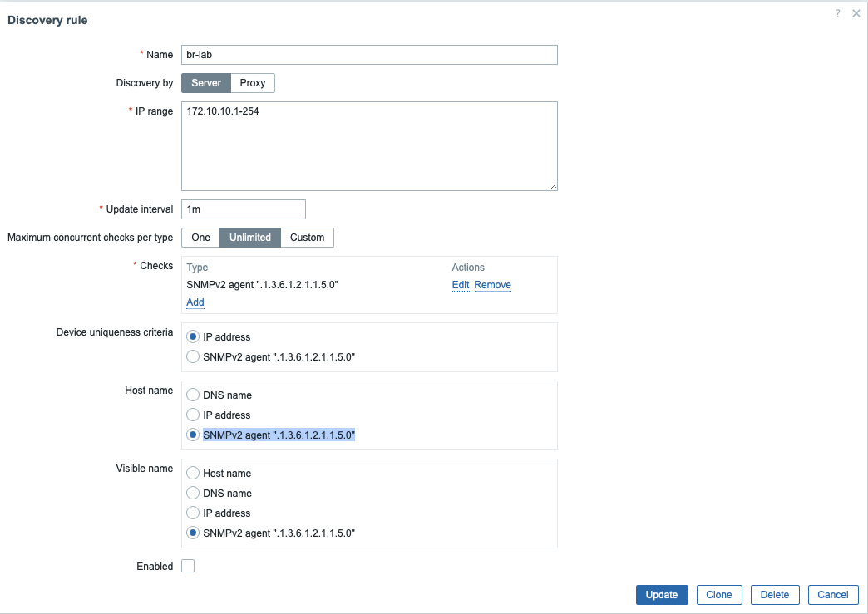Select IP address as uniqueness criteria
This screenshot has height=614, width=868.
pos(194,337)
